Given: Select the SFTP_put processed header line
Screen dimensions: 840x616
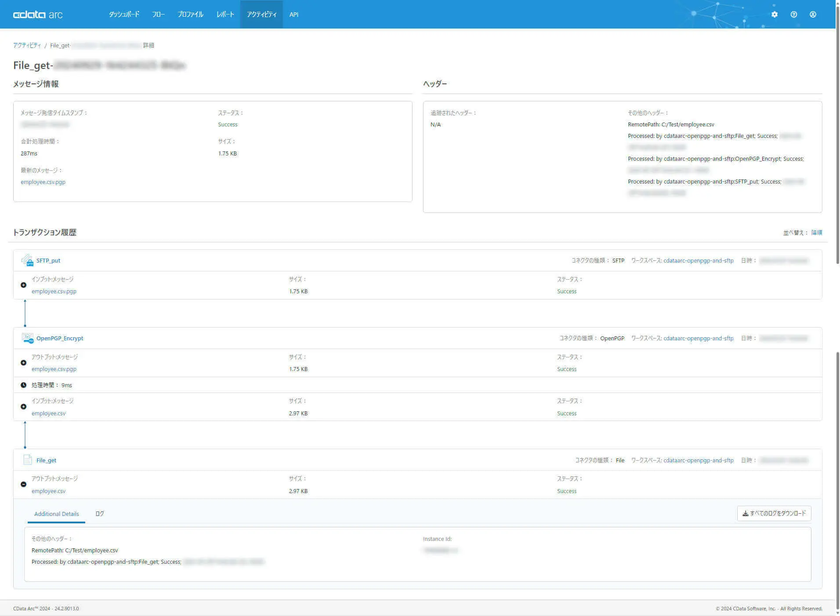Looking at the screenshot, I should pyautogui.click(x=705, y=181).
